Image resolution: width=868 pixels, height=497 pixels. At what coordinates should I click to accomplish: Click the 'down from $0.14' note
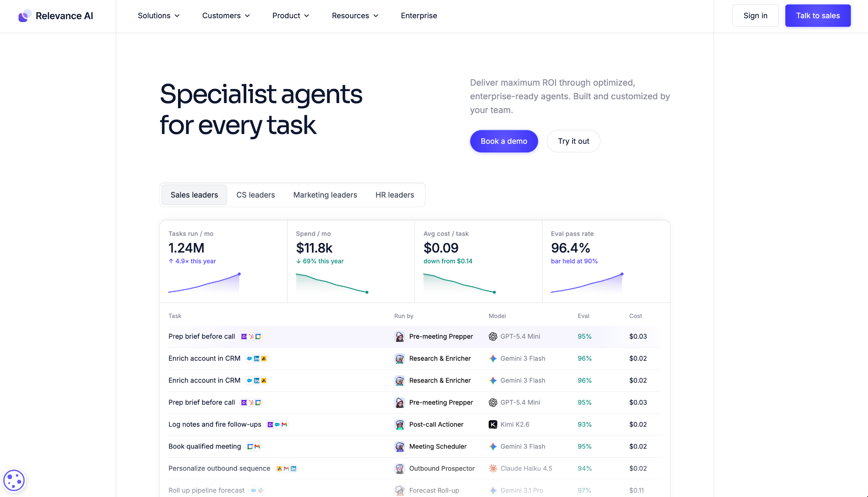point(448,261)
